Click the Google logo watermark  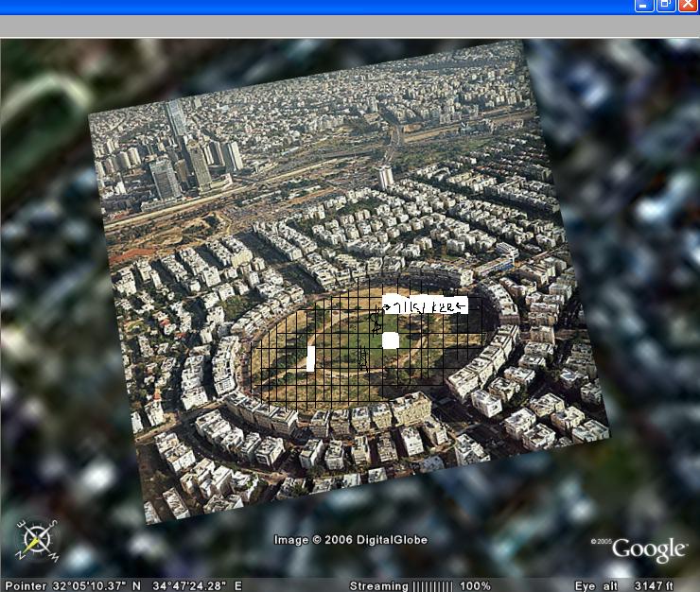(x=649, y=549)
